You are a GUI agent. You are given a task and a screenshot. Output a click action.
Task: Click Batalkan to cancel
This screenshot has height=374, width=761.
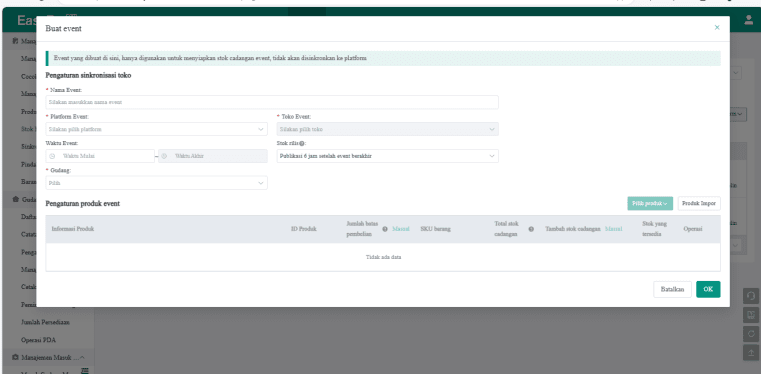coord(672,289)
